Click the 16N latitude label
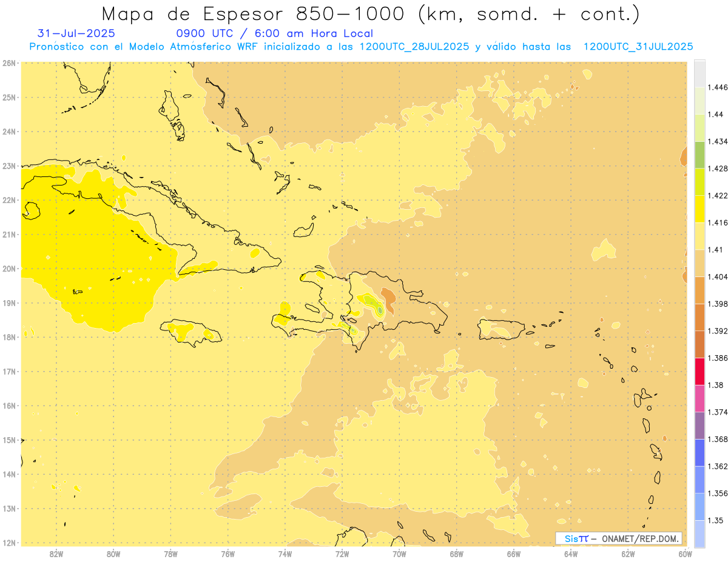This screenshot has width=728, height=562. [x=8, y=406]
